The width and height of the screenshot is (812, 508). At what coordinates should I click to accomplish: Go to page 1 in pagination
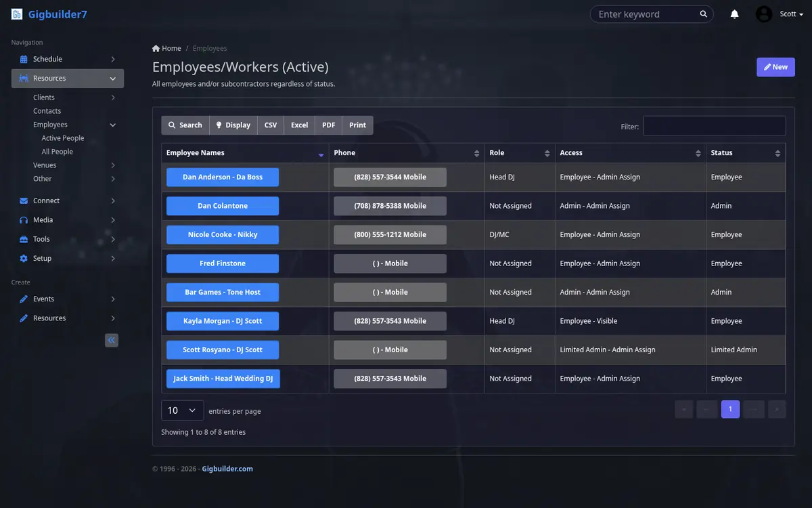pyautogui.click(x=730, y=409)
